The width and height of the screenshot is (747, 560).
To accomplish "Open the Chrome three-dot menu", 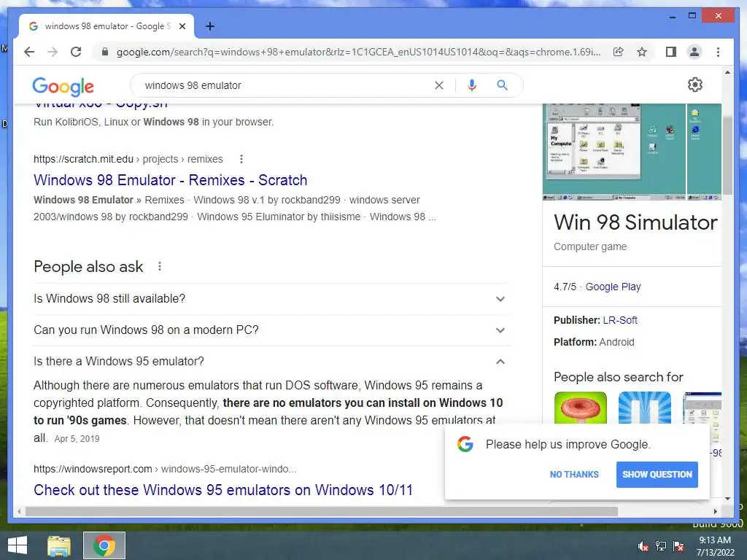I will point(718,52).
